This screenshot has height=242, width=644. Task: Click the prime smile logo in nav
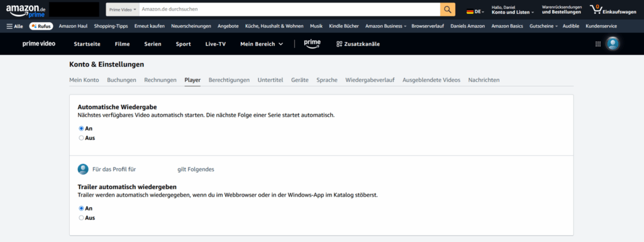tap(313, 43)
